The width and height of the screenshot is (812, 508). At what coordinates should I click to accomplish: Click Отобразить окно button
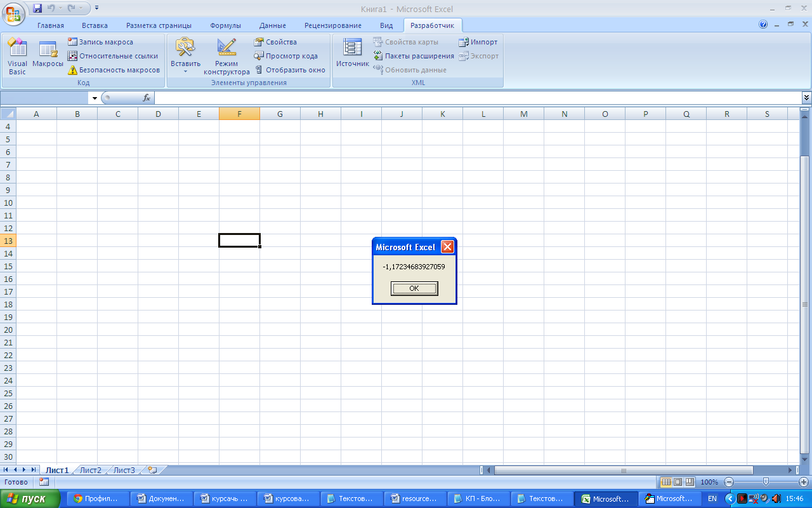[290, 70]
